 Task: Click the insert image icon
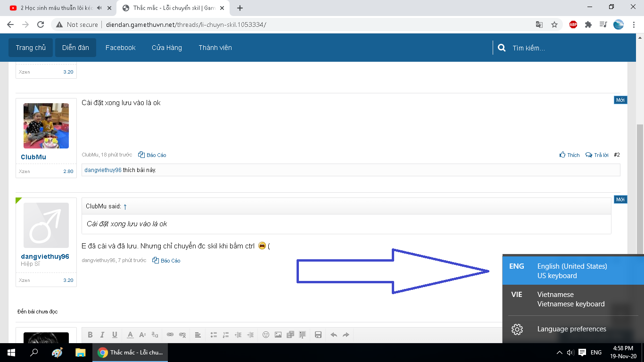(x=278, y=335)
